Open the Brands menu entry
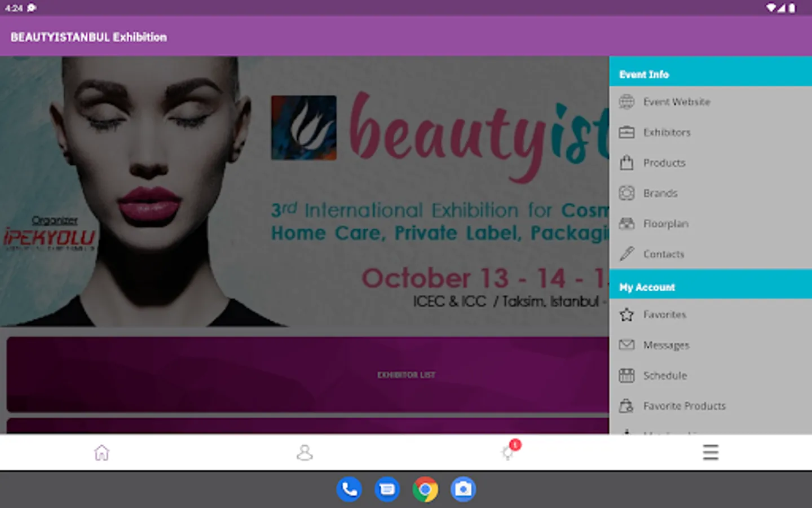The height and width of the screenshot is (508, 812). [x=710, y=193]
